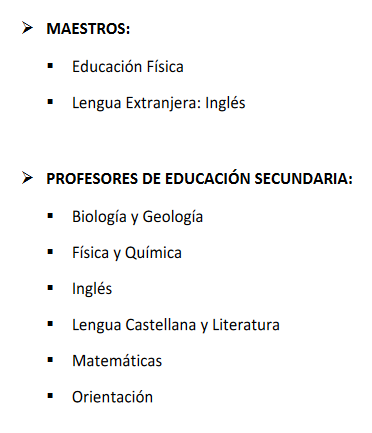Screen dimensions: 372x433
Task: Select the Educación Física list item
Action: [128, 66]
